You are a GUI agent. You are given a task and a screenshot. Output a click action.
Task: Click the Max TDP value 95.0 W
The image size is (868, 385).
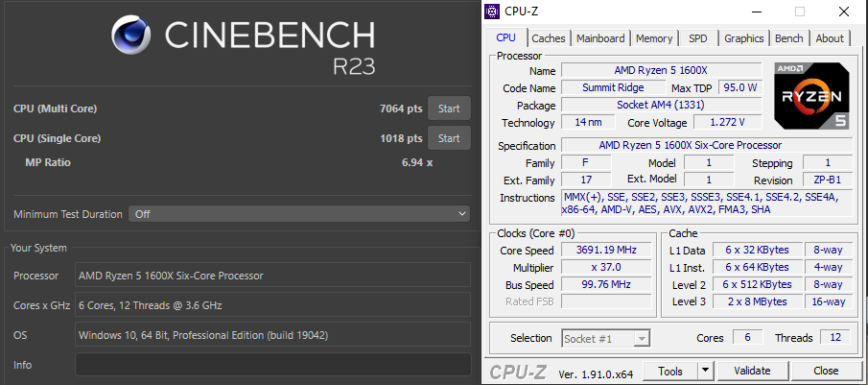click(x=739, y=87)
